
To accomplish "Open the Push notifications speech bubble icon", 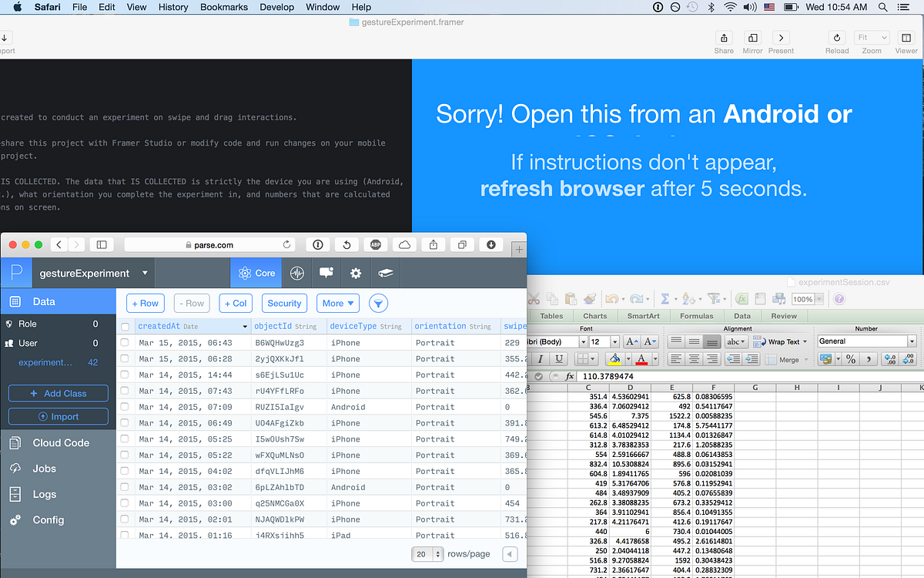I will [x=326, y=273].
